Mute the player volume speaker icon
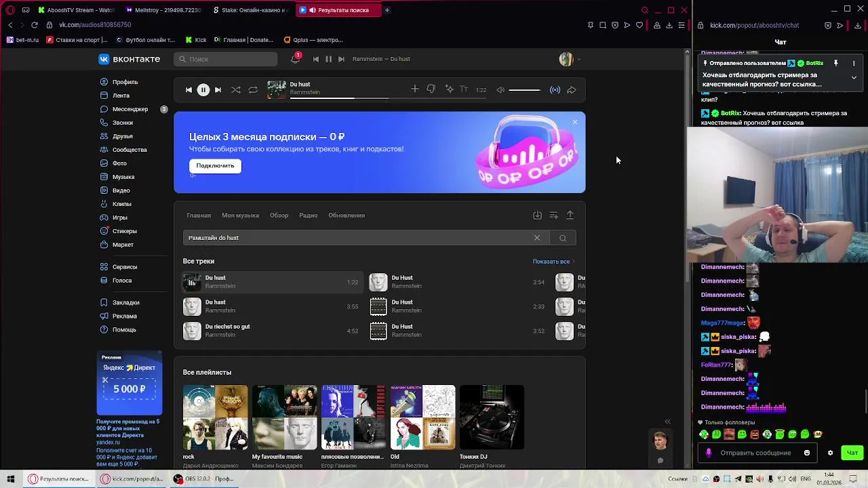 (500, 89)
